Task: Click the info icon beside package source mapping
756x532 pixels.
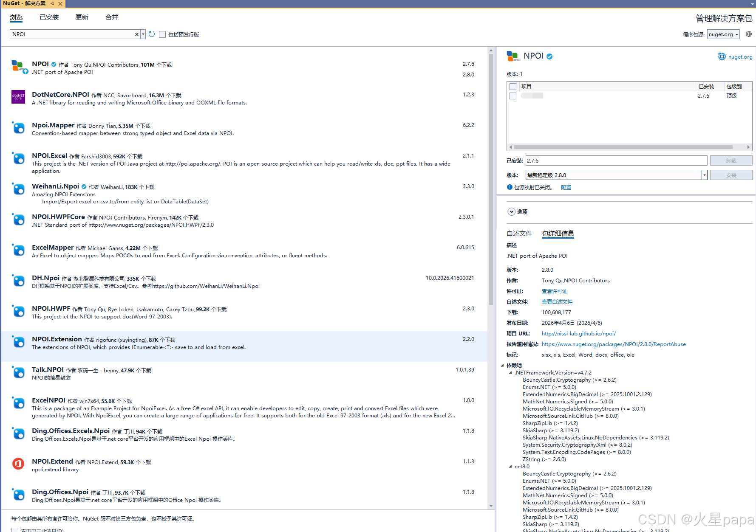Action: click(x=510, y=187)
